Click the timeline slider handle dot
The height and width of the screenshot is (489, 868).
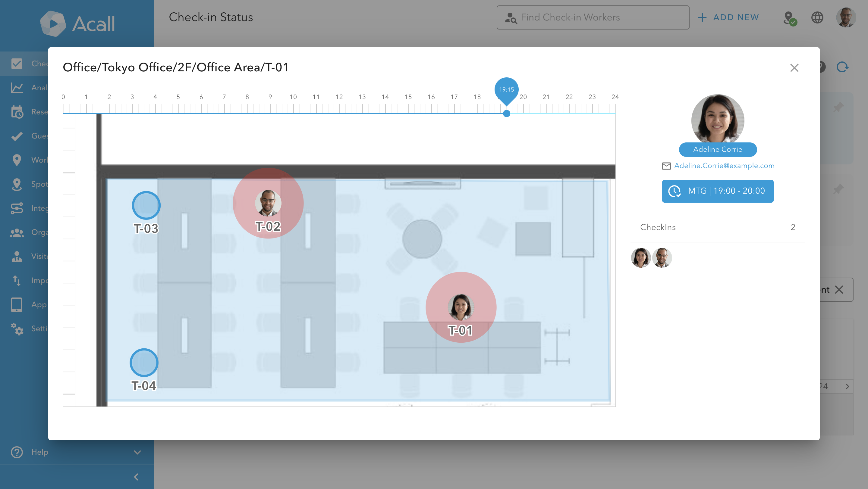(506, 114)
